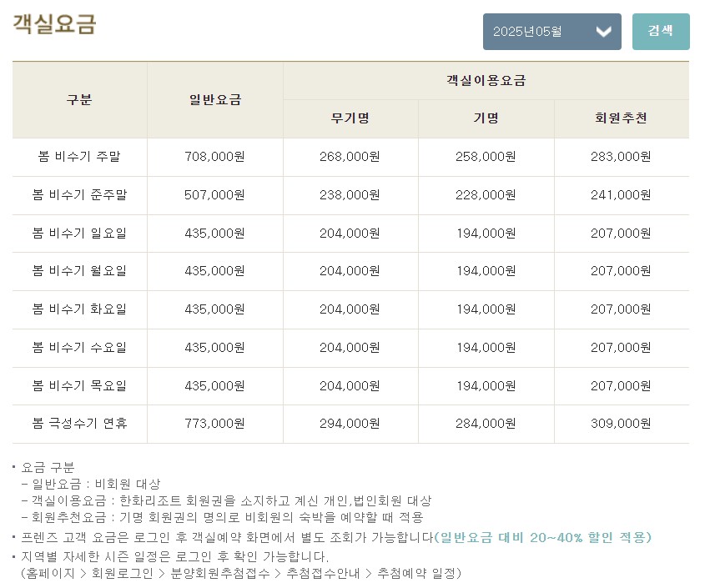Click the 홈페이지 > 회원로그인 path note
Screen dimensions: 715x588
pos(241,574)
